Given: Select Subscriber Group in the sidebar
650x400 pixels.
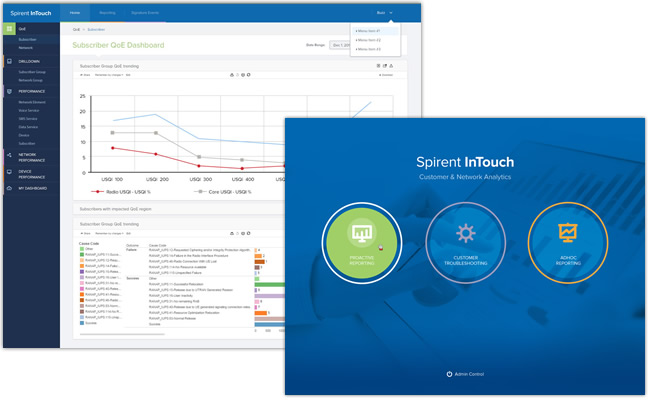Looking at the screenshot, I should 32,72.
